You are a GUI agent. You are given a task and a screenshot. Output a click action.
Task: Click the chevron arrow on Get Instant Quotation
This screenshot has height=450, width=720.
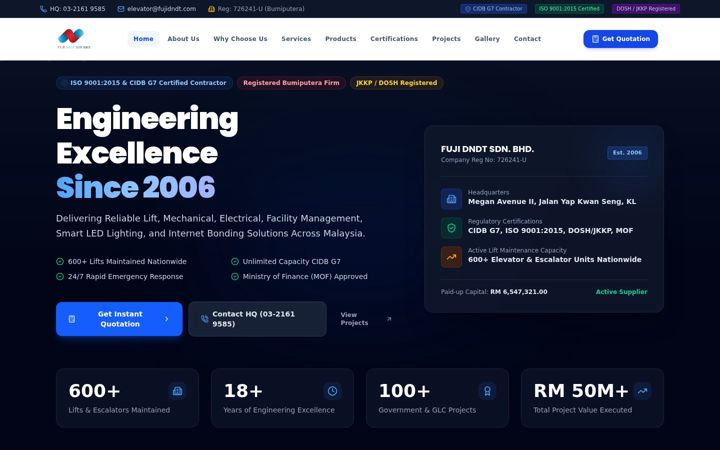pyautogui.click(x=167, y=319)
